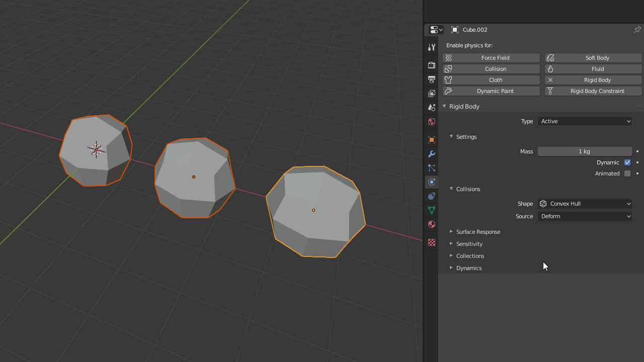Open the Object Constraints tab
The image size is (644, 362).
432,196
